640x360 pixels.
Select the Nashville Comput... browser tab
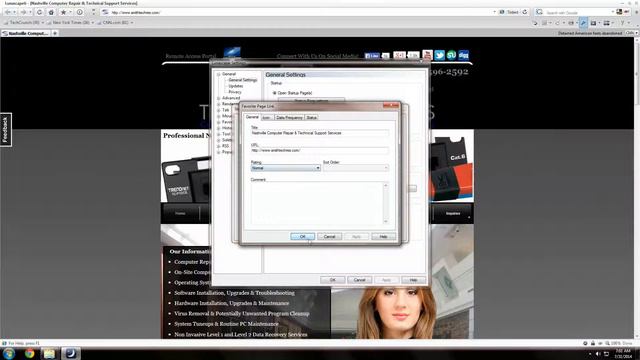25,33
